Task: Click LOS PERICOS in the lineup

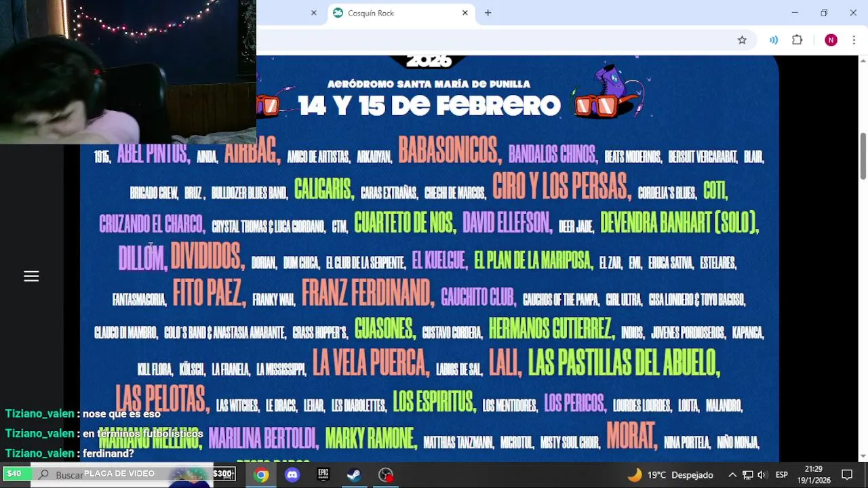Action: tap(575, 403)
